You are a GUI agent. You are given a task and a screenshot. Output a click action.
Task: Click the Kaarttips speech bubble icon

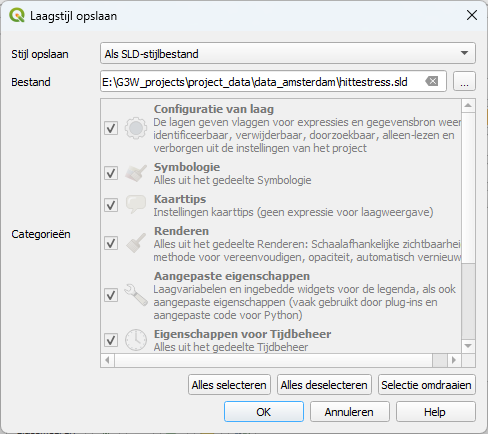(136, 204)
